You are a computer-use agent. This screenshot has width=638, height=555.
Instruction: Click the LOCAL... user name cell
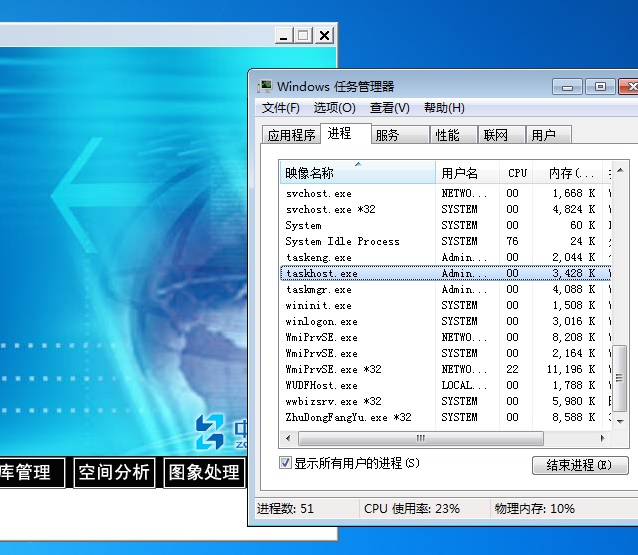464,385
